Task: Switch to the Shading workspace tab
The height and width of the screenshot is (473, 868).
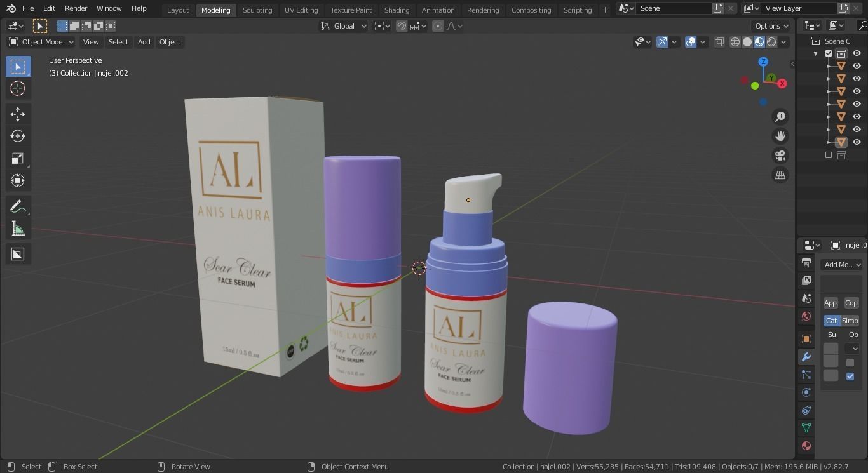Action: click(x=397, y=10)
